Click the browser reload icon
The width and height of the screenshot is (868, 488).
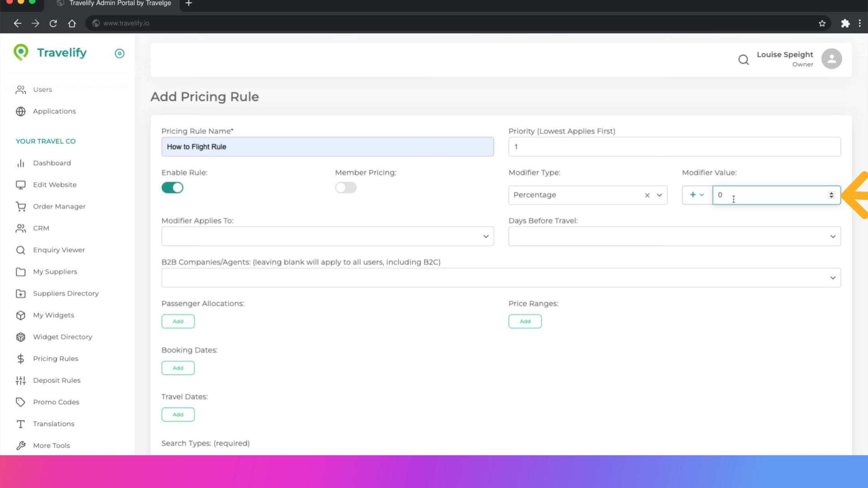[53, 23]
